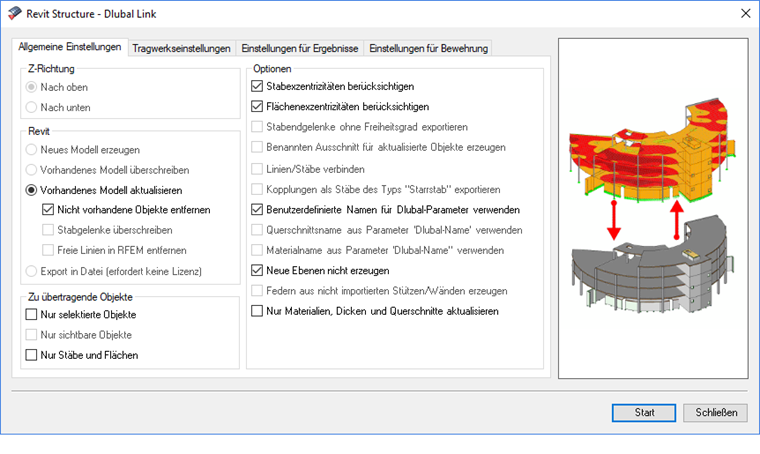Enable Nur selektierte Objekte checkbox
Viewport: 760px width, 454px height.
(x=32, y=315)
